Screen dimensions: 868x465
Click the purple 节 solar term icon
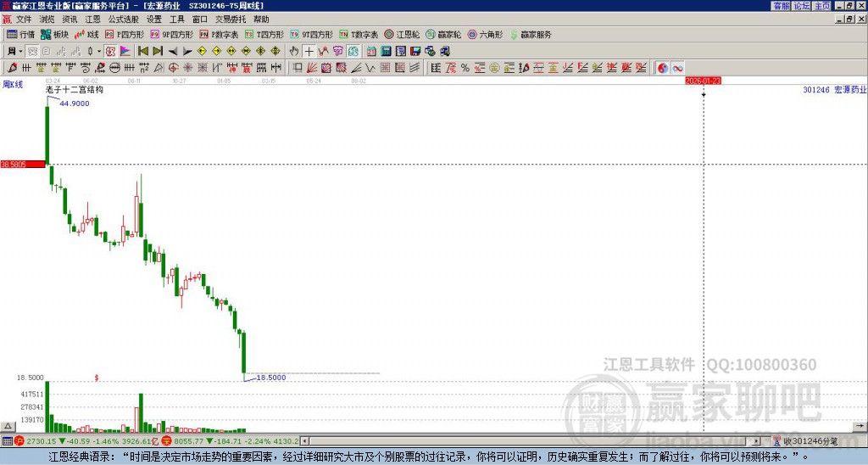tap(338, 52)
